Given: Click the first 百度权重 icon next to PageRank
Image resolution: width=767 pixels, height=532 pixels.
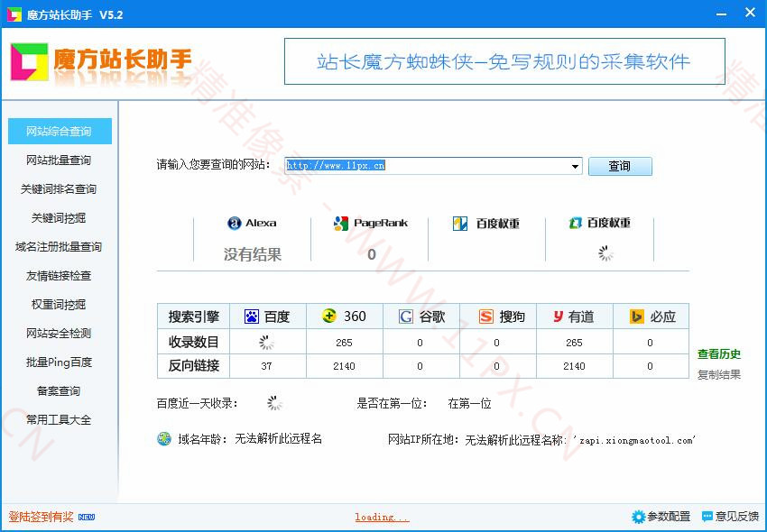Looking at the screenshot, I should click(x=460, y=224).
